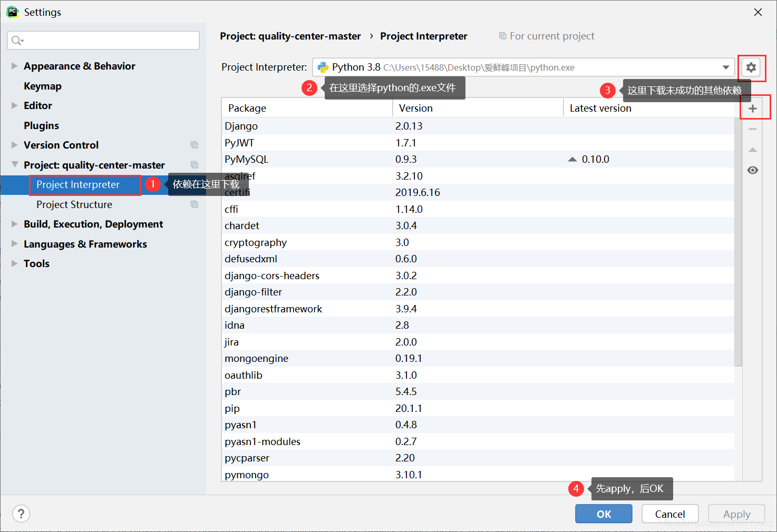Remove the selected package with the minus icon
Viewport: 777px width, 532px height.
click(x=753, y=129)
